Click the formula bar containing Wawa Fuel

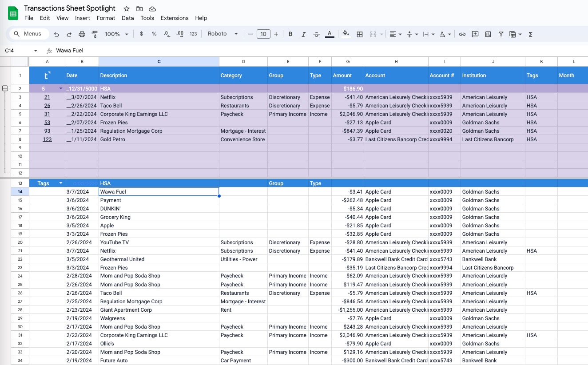[320, 51]
